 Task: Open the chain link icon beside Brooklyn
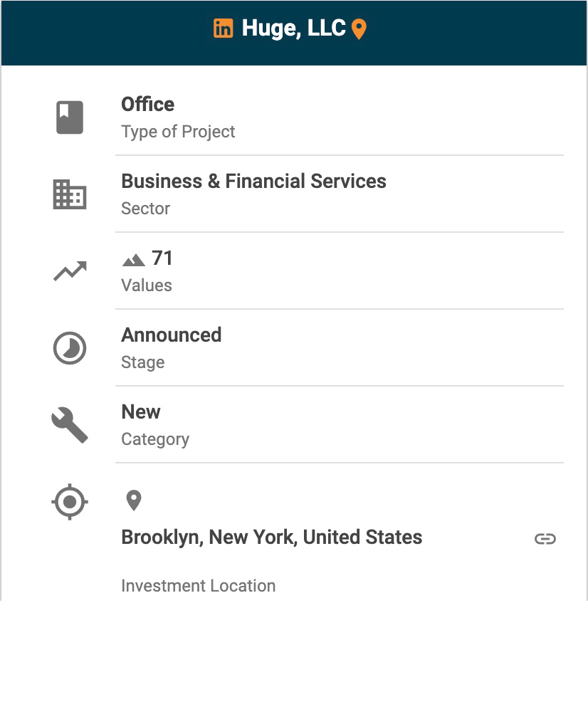[545, 539]
